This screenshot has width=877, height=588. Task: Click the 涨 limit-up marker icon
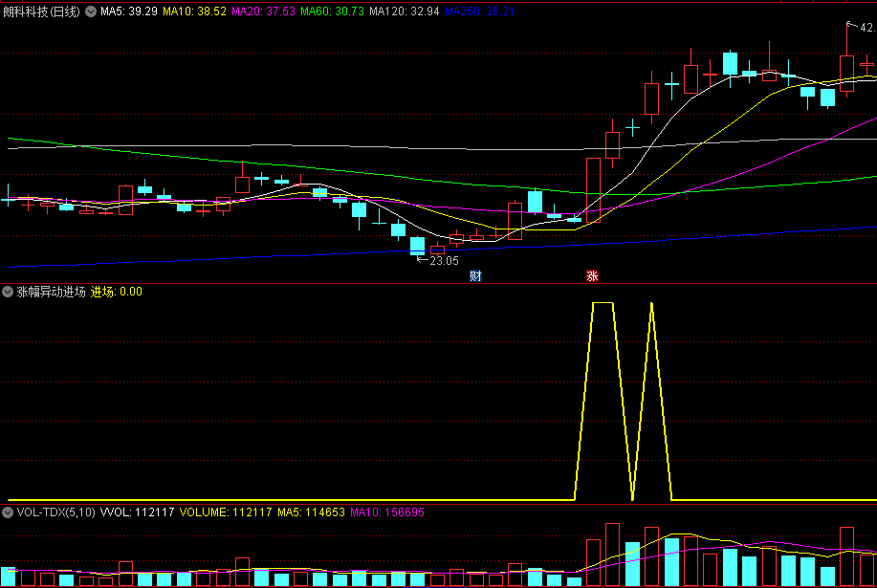(592, 276)
